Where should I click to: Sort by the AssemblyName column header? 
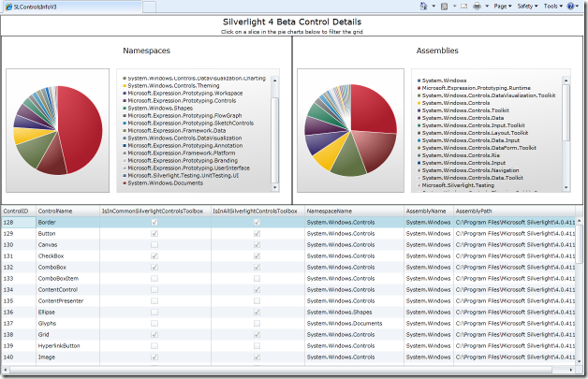pyautogui.click(x=429, y=211)
